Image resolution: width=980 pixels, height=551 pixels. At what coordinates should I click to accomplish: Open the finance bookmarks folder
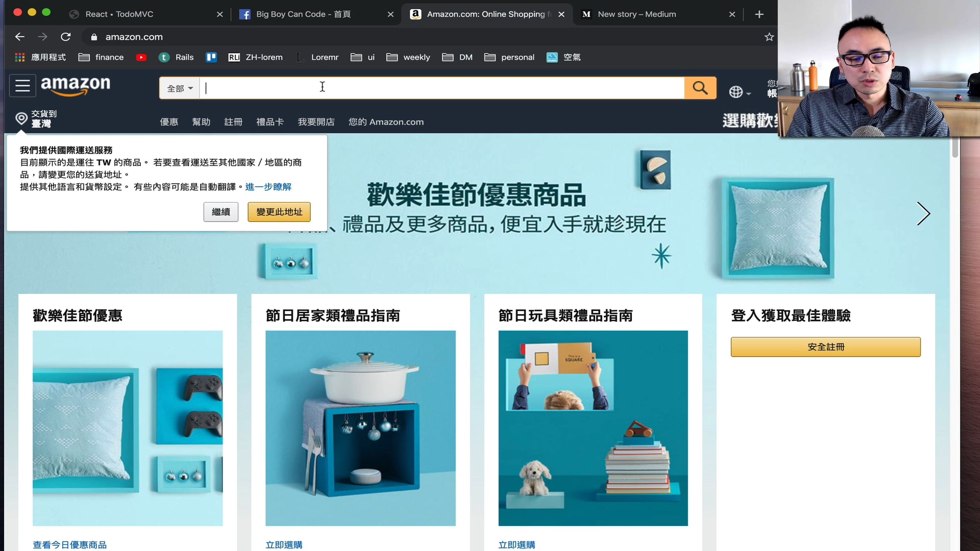click(101, 57)
